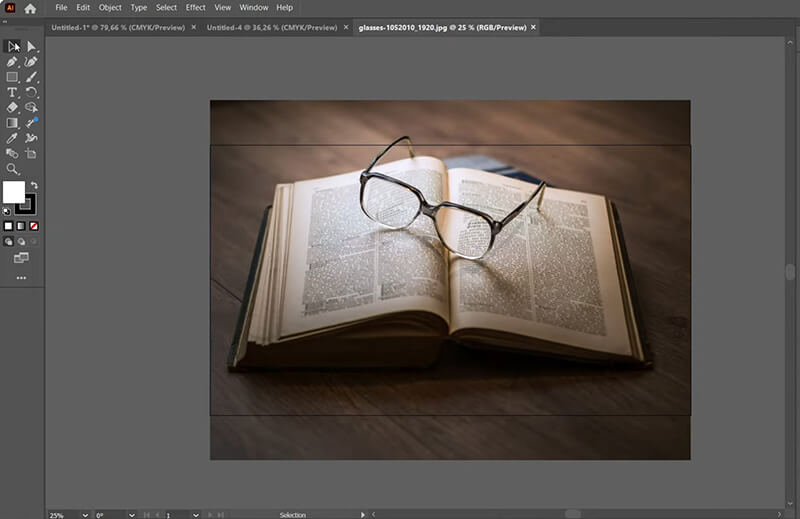800x519 pixels.
Task: Open the Select menu
Action: tap(166, 8)
